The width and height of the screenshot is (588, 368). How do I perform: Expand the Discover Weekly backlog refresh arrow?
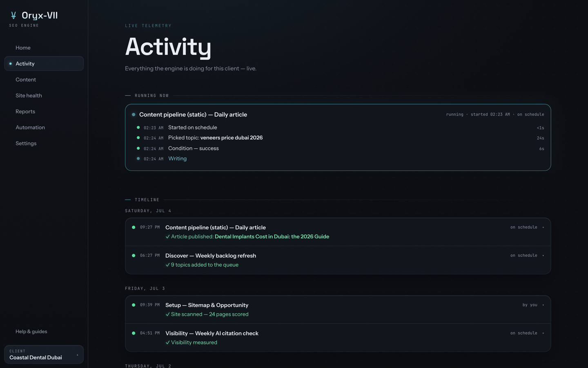point(543,256)
